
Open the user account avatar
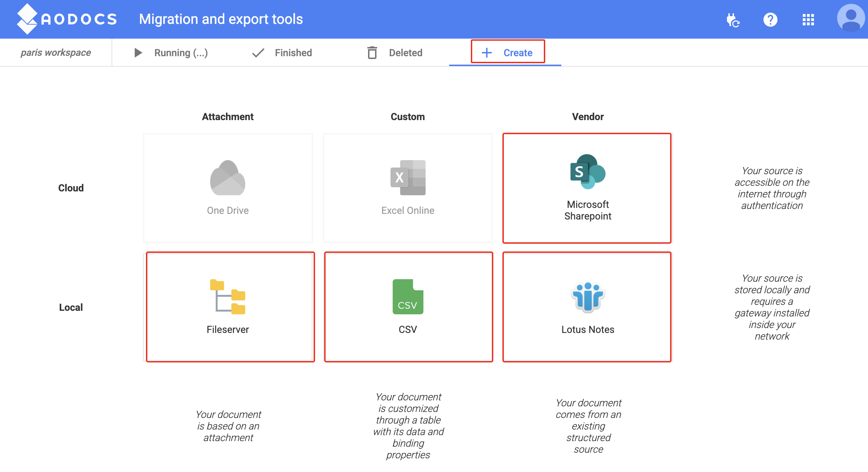pyautogui.click(x=851, y=18)
